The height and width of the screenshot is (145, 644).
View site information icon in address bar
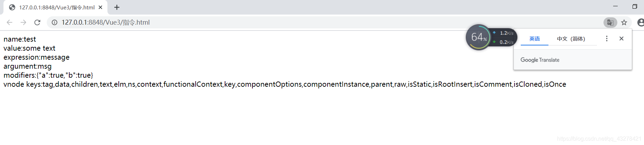pyautogui.click(x=54, y=23)
